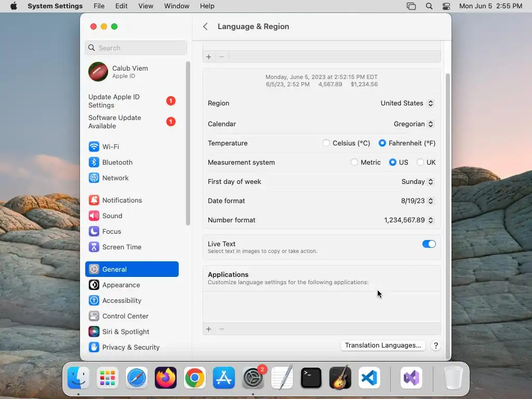
Task: Add a preferred language with top plus
Action: click(x=209, y=57)
